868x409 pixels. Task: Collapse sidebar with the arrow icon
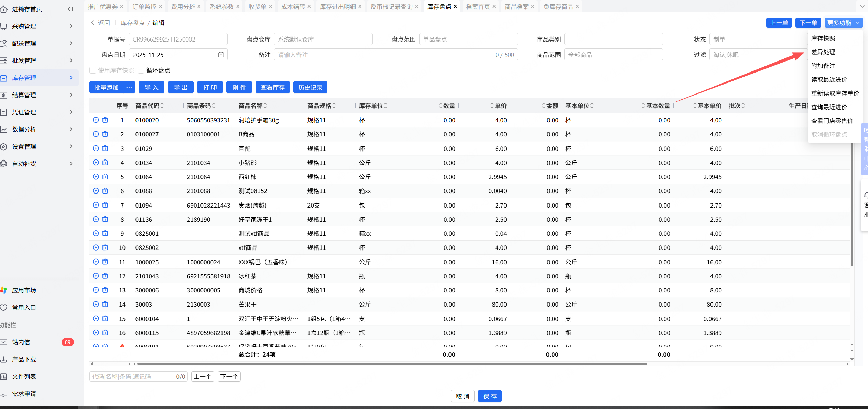point(70,9)
